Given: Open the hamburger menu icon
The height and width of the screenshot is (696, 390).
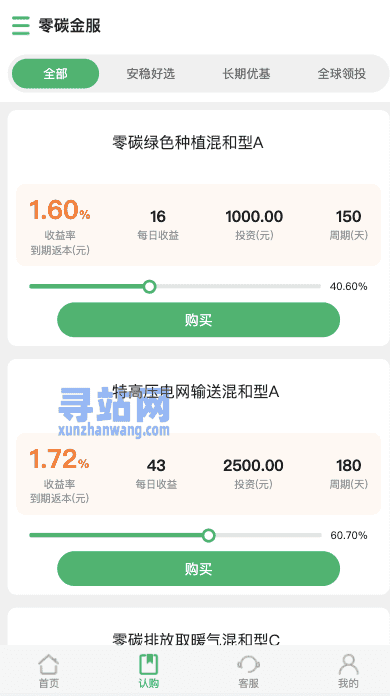Looking at the screenshot, I should point(21,25).
